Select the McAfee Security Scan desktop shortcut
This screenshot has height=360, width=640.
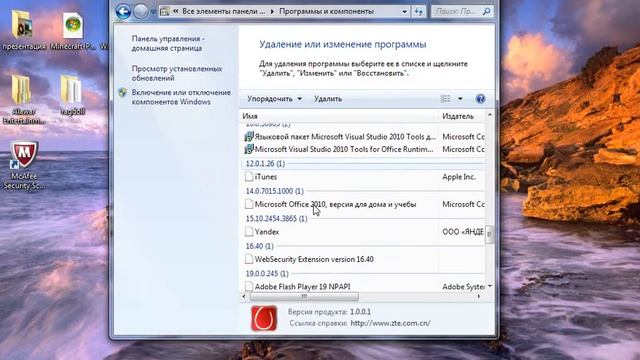tap(24, 165)
